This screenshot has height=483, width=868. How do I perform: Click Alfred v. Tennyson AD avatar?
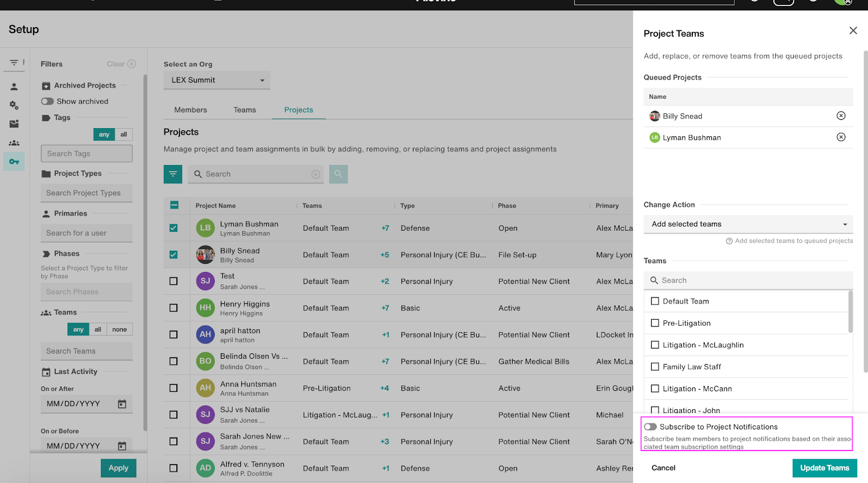pyautogui.click(x=205, y=468)
